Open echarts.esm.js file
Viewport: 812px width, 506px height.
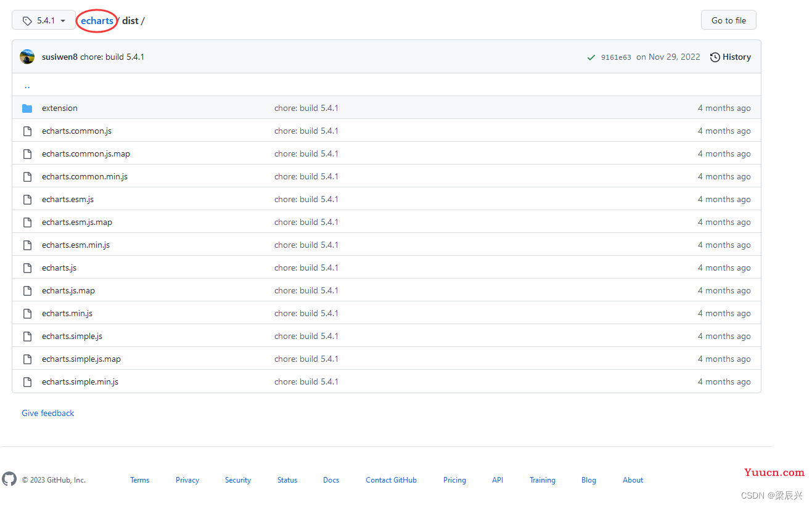point(68,200)
